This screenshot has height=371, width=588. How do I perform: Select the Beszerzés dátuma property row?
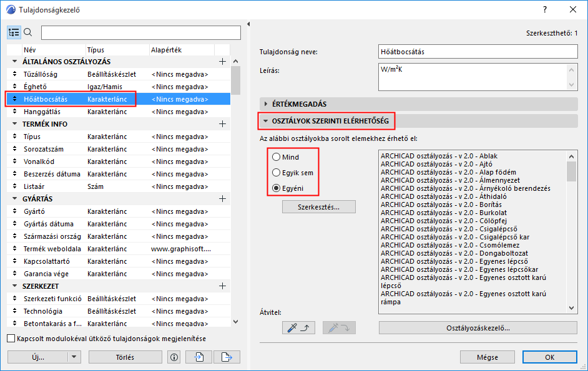click(x=119, y=174)
